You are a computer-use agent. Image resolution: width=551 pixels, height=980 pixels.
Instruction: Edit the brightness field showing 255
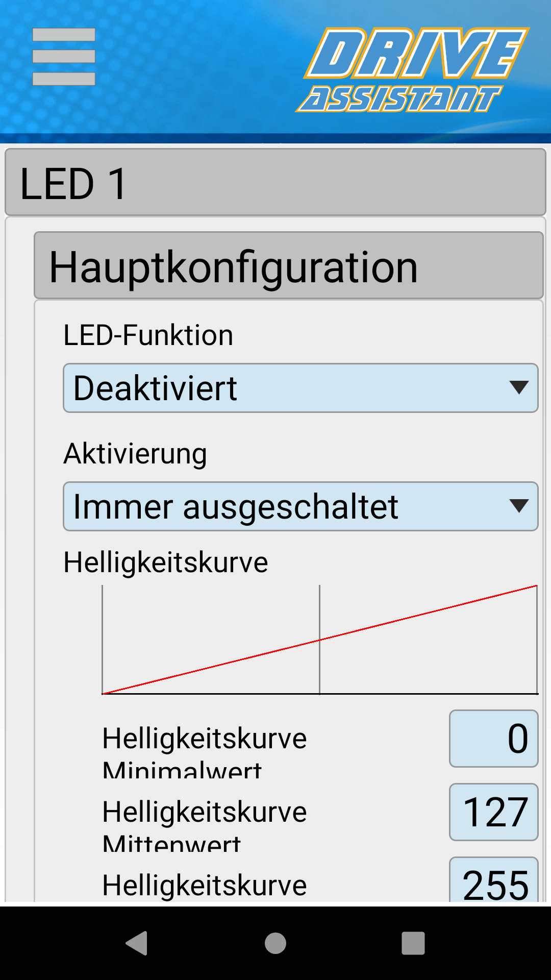click(493, 879)
